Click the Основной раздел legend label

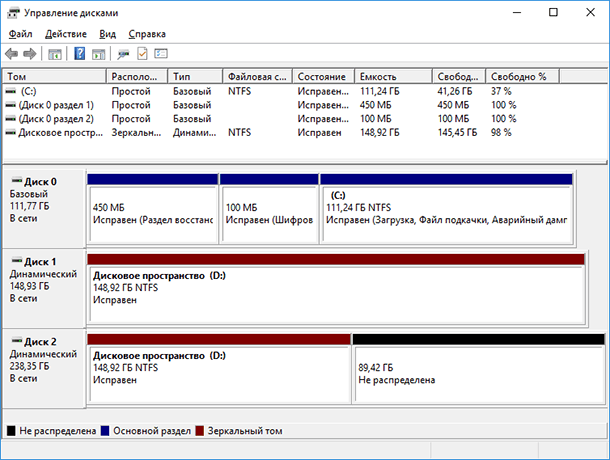(x=152, y=431)
